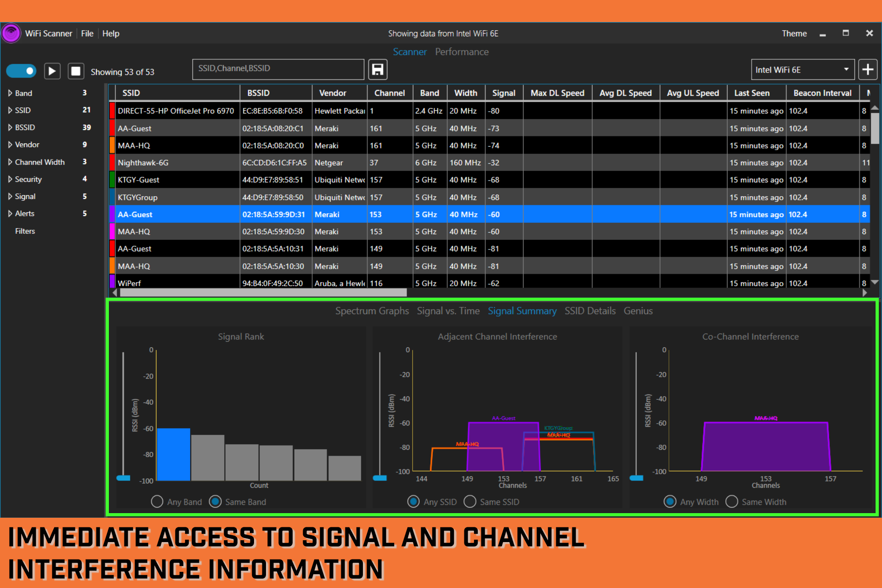Click the Theme button

794,34
